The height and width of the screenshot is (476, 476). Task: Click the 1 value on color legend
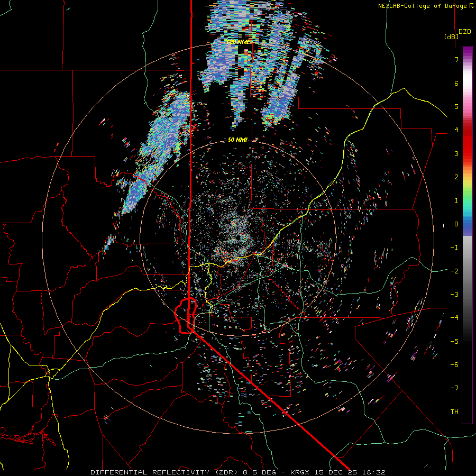coord(456,200)
